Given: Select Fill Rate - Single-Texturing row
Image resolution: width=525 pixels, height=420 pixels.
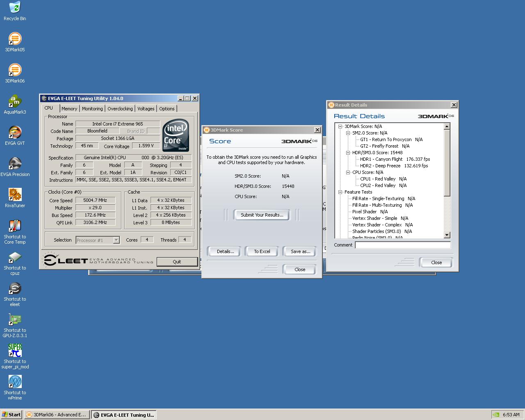Looking at the screenshot, I should [x=383, y=199].
